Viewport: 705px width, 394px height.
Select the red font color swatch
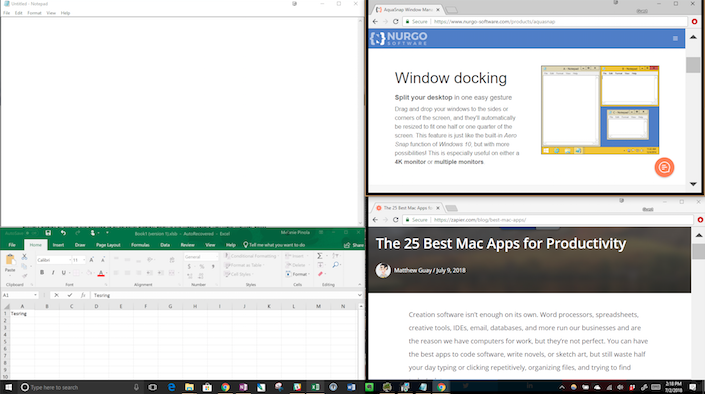coord(101,273)
